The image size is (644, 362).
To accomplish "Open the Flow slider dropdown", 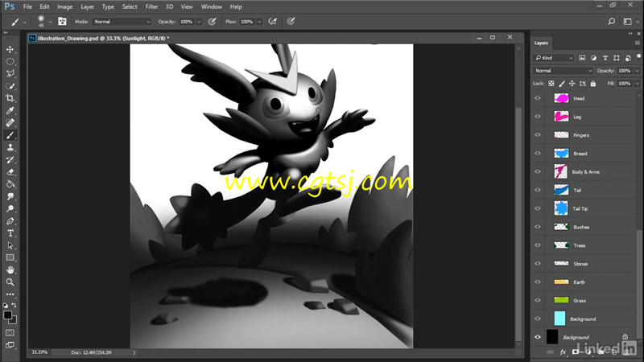I will tap(259, 22).
